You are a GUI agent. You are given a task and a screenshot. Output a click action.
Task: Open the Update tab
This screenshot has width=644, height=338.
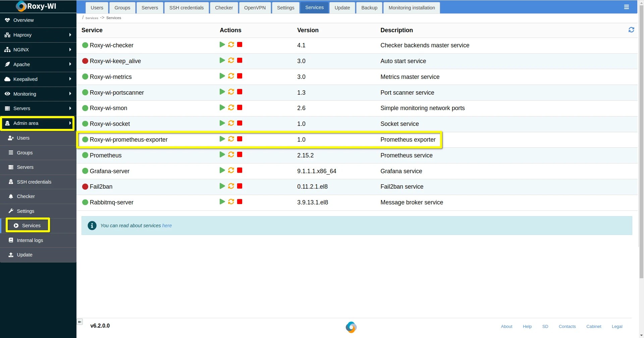(342, 8)
